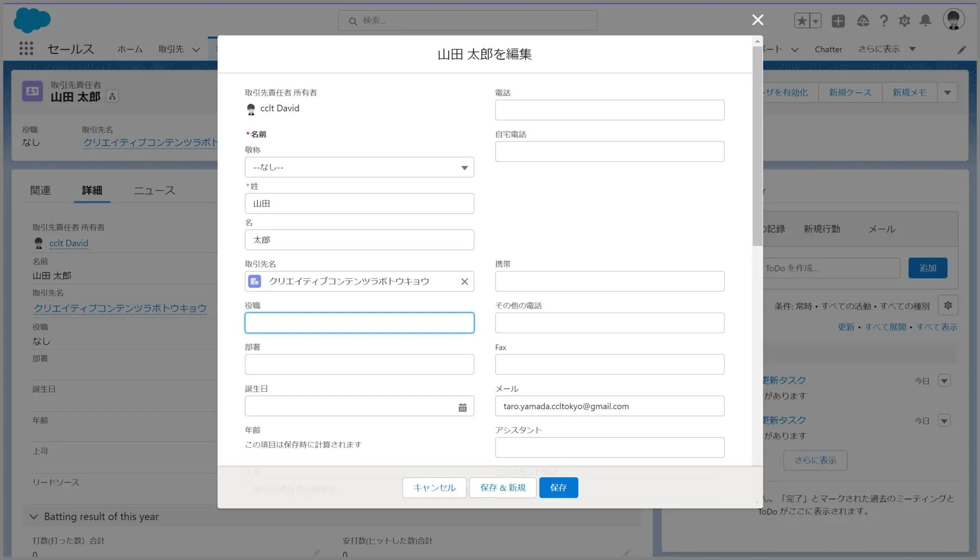
Task: Click the キャンセル button
Action: coord(434,488)
